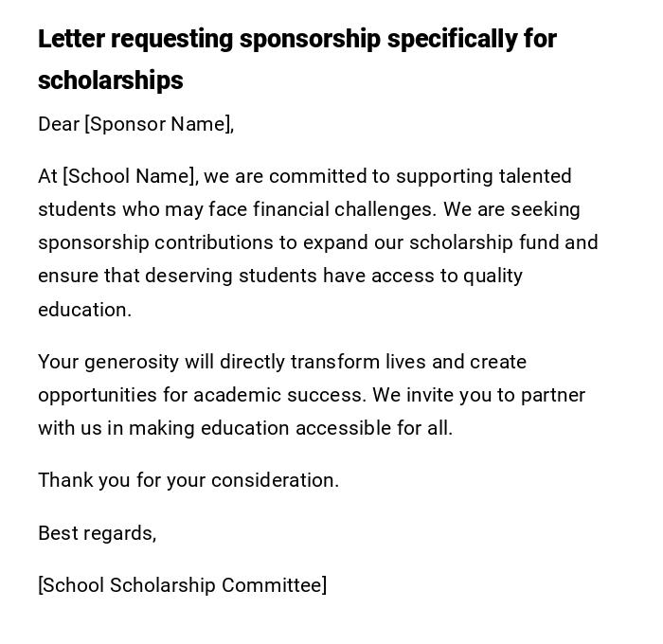Click the "Best regards," closing line

tap(97, 533)
